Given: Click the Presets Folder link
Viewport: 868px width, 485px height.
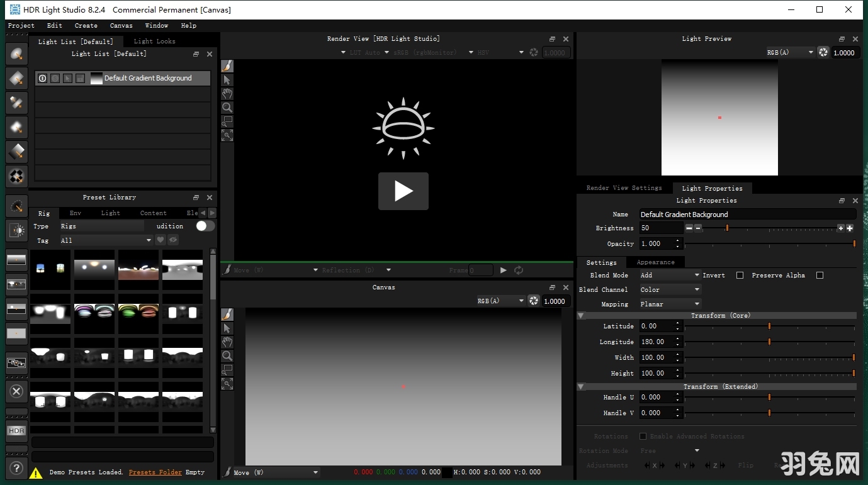Looking at the screenshot, I should click(x=155, y=472).
